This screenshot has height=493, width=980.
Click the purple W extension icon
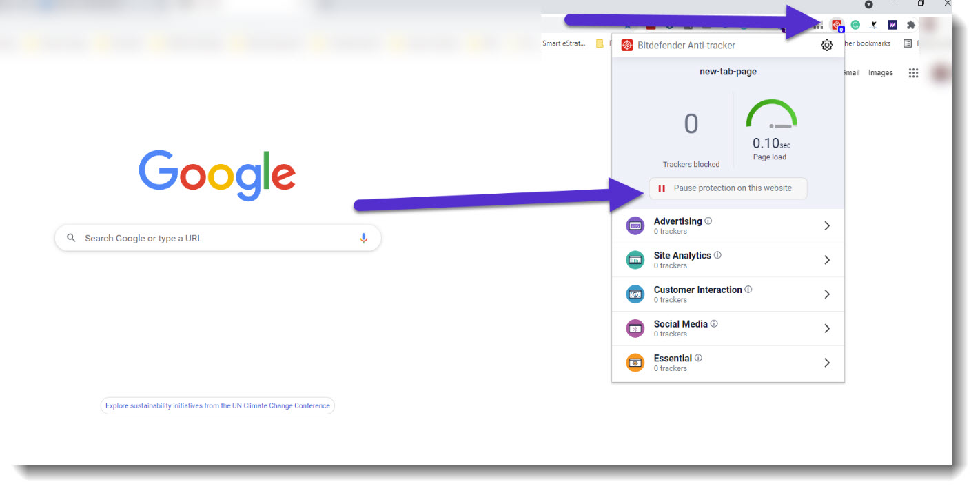click(892, 25)
